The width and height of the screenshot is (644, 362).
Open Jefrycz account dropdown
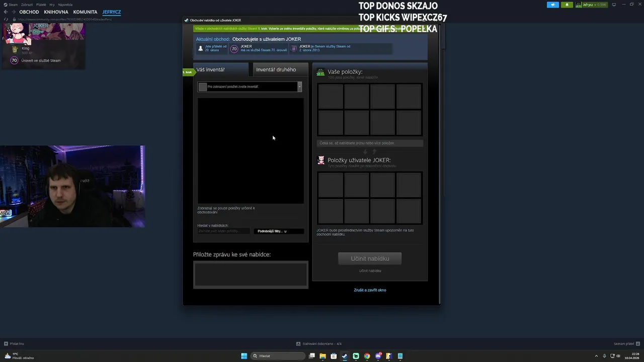coord(592,5)
